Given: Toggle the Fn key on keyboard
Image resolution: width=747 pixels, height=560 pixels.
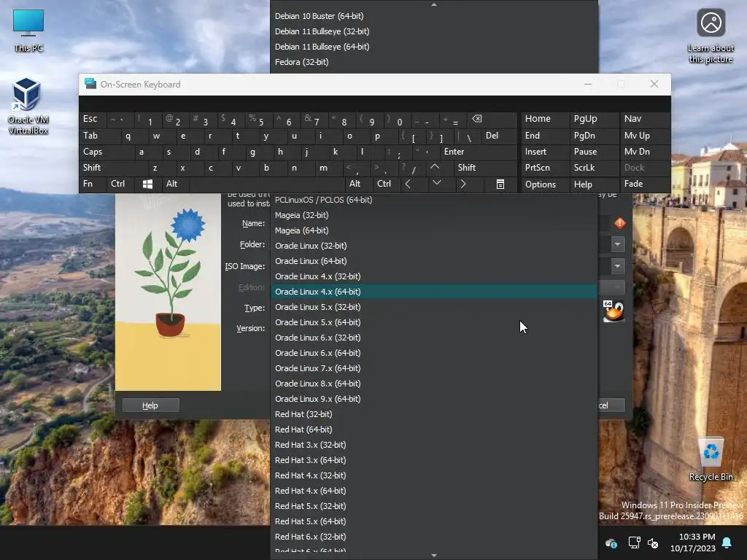Looking at the screenshot, I should tap(93, 184).
